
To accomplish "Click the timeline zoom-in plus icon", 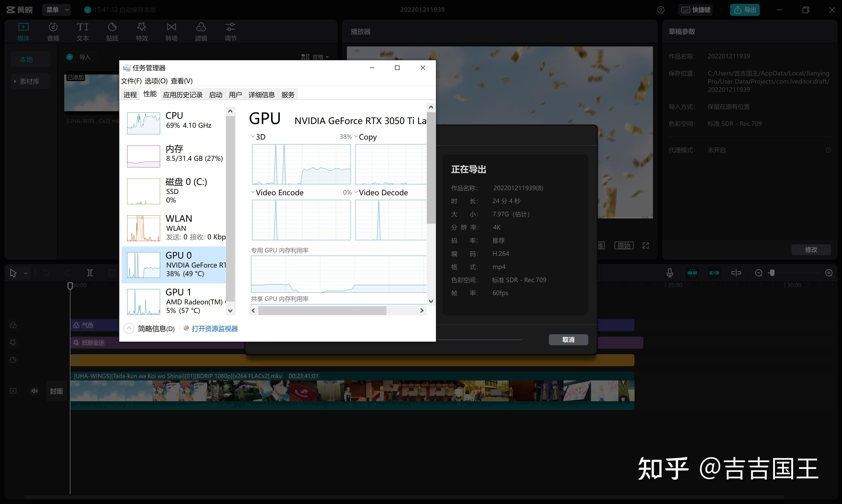I will (x=829, y=273).
